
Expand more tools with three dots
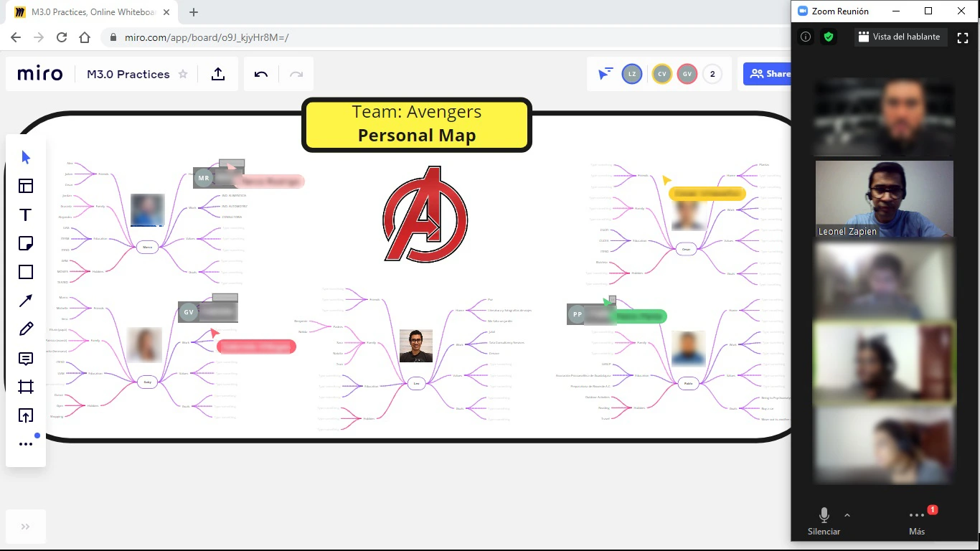tap(26, 444)
